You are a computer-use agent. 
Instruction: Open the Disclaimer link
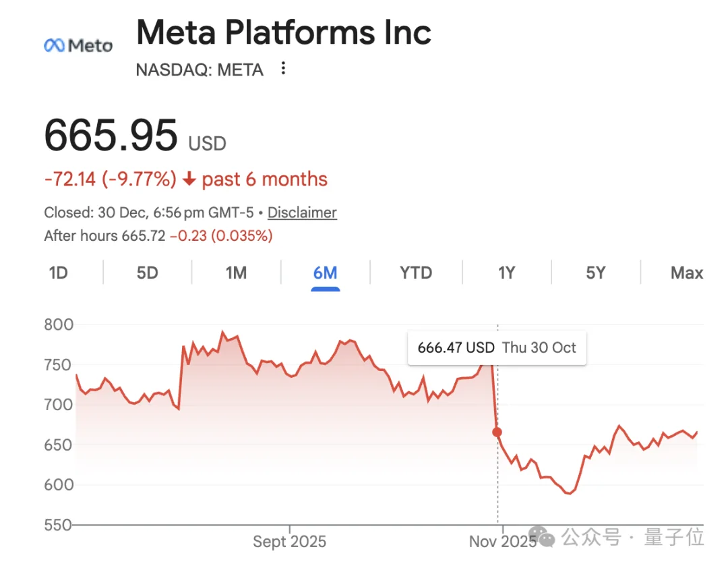click(x=302, y=213)
